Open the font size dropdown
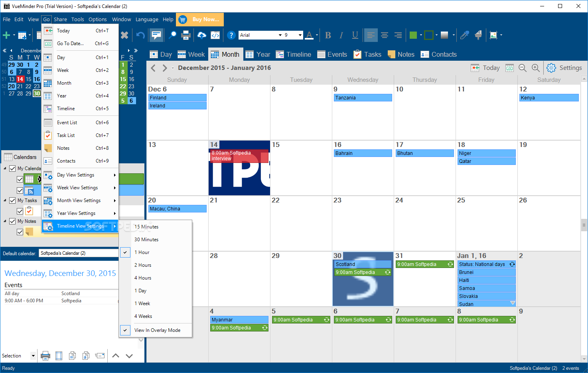Image resolution: width=588 pixels, height=373 pixels. click(300, 35)
